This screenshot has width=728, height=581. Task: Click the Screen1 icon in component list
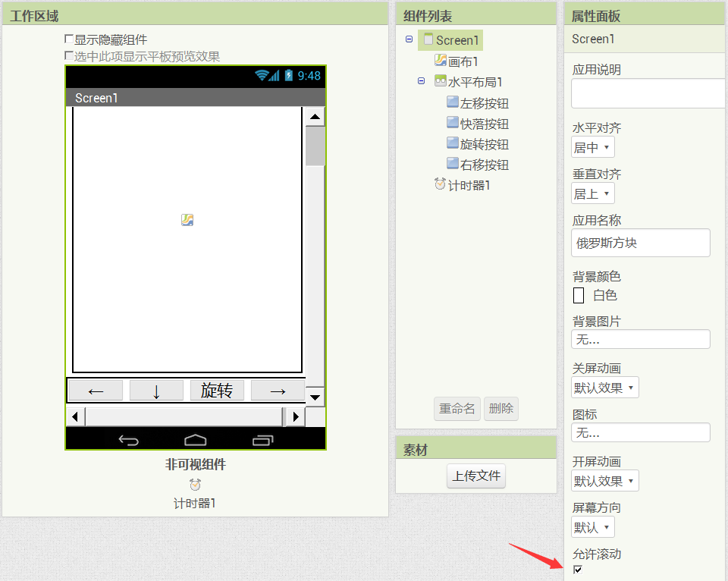coord(428,39)
